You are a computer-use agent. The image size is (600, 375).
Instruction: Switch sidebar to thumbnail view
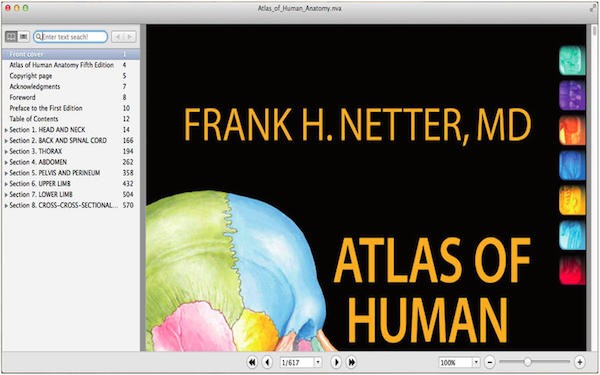(11, 37)
